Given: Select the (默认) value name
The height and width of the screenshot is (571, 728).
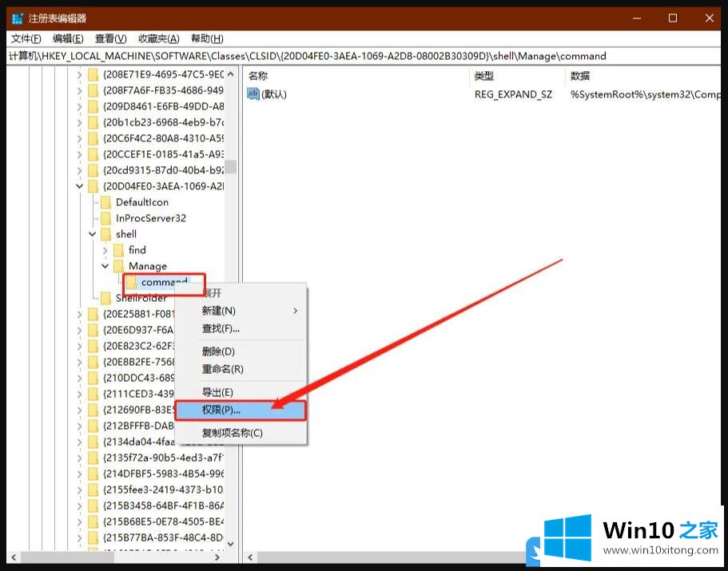Looking at the screenshot, I should pyautogui.click(x=274, y=94).
